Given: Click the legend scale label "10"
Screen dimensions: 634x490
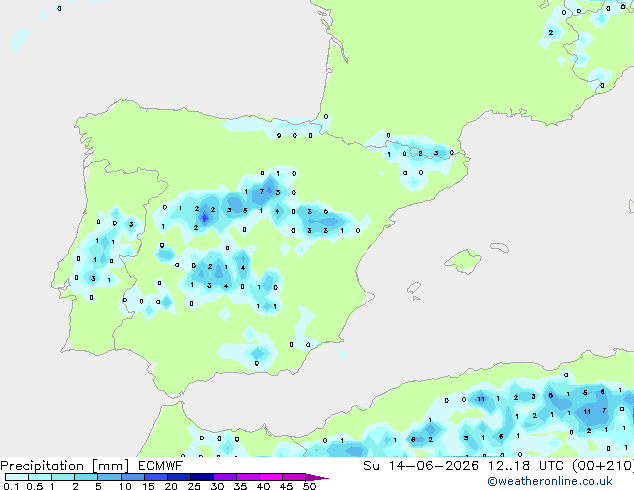Looking at the screenshot, I should [125, 486].
